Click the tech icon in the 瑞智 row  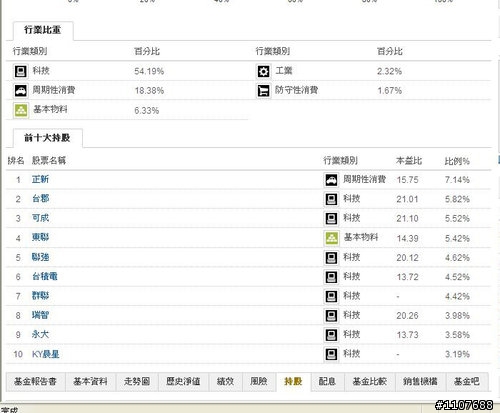pyautogui.click(x=331, y=316)
